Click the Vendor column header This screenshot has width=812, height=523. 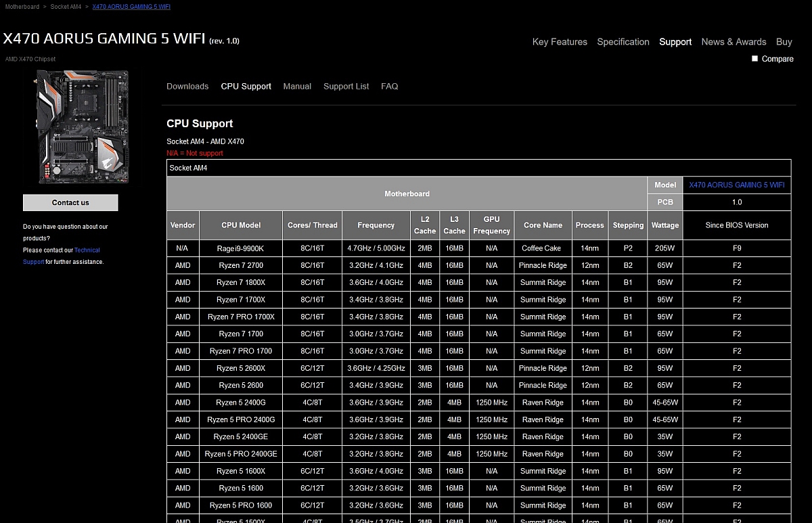pos(183,225)
